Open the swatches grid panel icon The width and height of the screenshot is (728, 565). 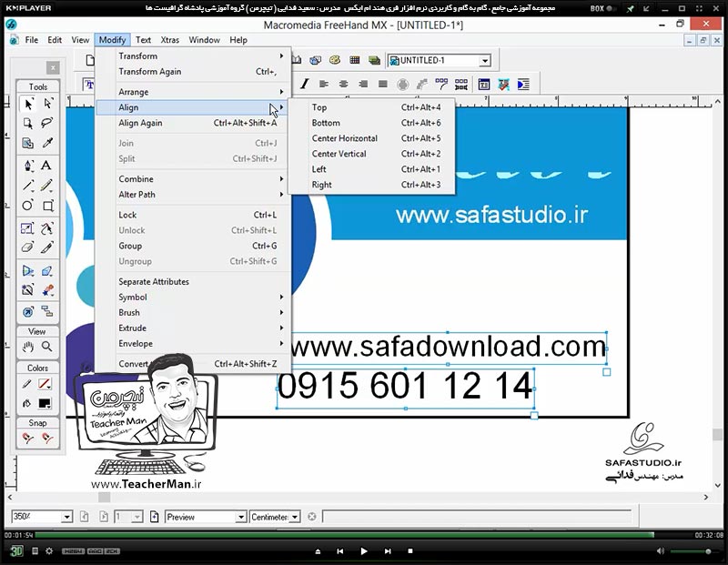pyautogui.click(x=355, y=60)
